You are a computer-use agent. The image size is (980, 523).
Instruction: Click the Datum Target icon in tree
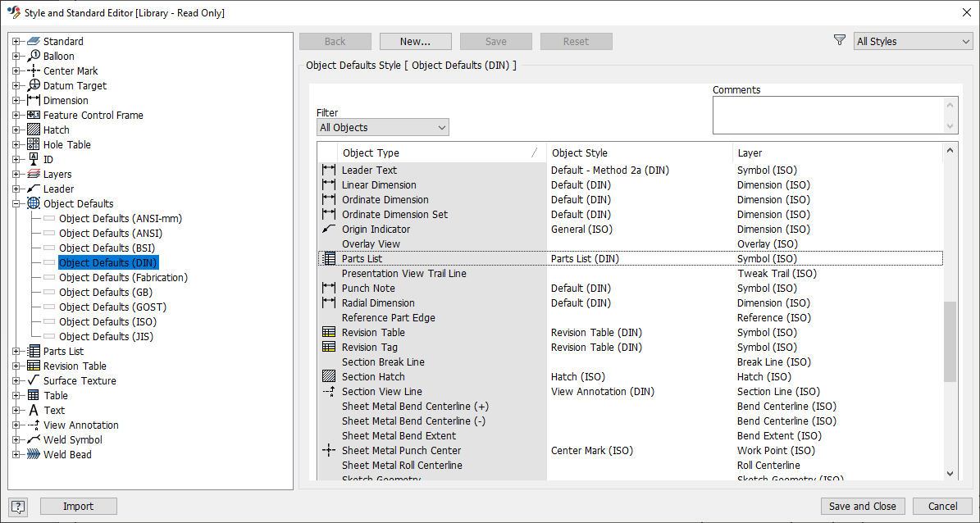[34, 85]
